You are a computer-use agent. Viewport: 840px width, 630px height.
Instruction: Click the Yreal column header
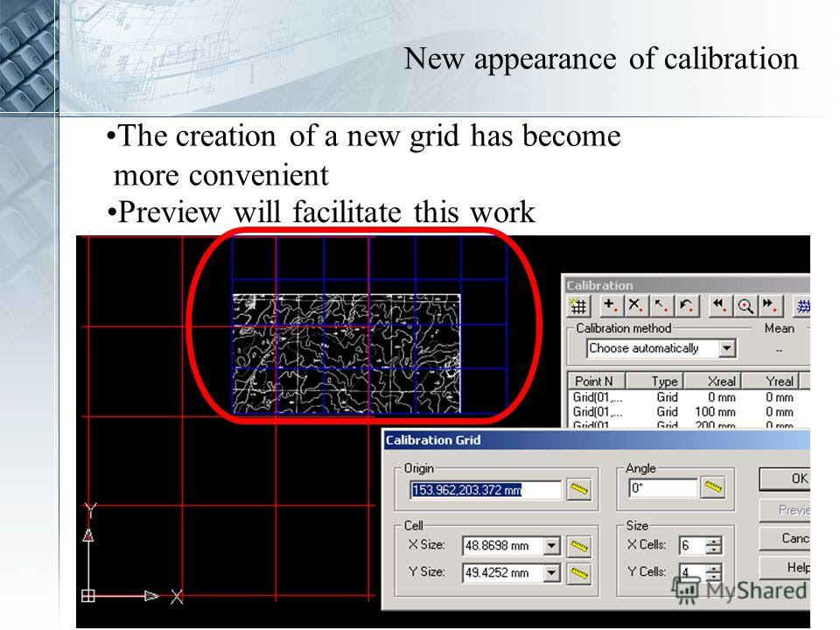[771, 381]
